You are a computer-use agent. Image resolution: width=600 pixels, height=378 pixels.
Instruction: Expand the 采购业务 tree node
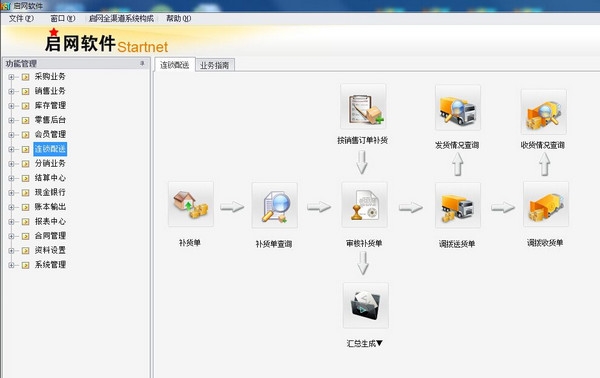pos(11,77)
